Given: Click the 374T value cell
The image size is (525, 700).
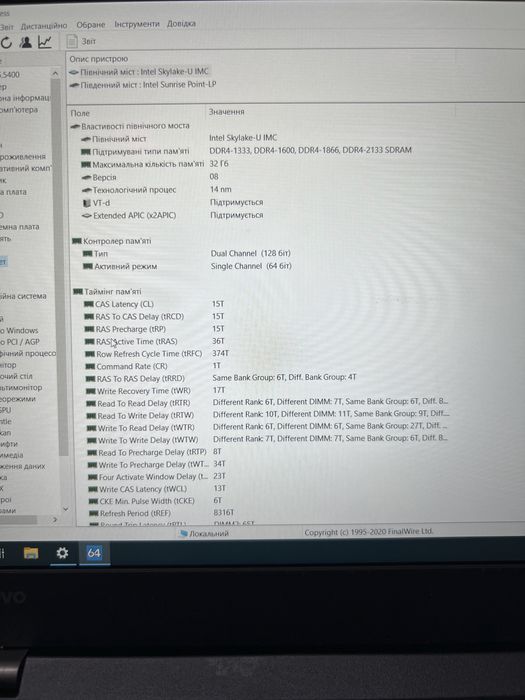Looking at the screenshot, I should pyautogui.click(x=221, y=354).
